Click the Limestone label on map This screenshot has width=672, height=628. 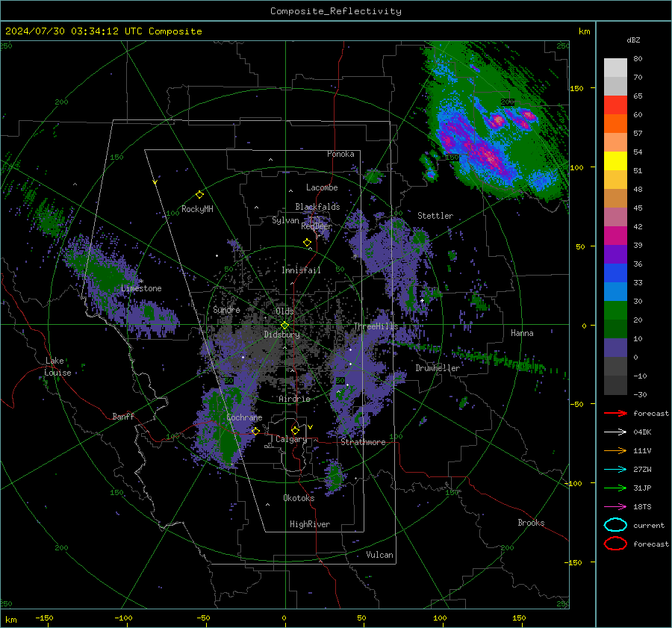[x=141, y=288]
